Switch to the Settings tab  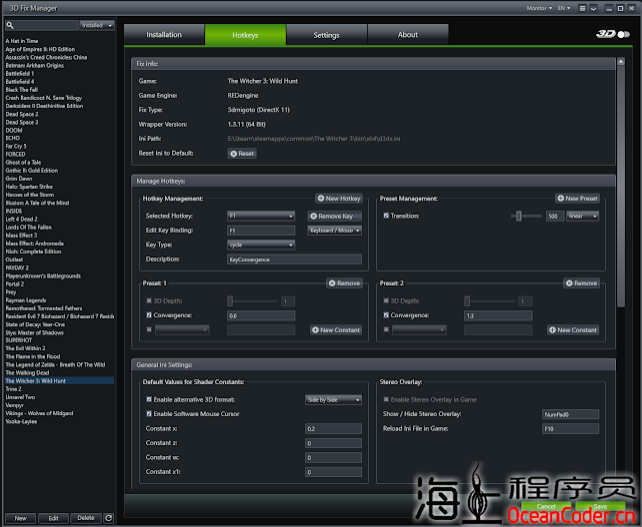(x=326, y=35)
